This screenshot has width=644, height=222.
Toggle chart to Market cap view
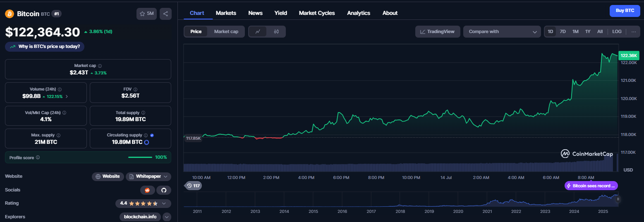226,31
